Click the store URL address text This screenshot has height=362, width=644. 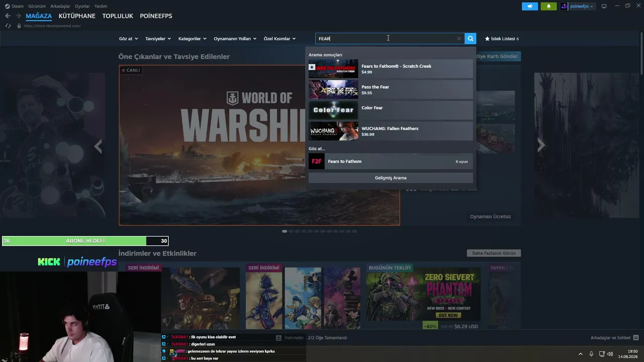coord(52,26)
